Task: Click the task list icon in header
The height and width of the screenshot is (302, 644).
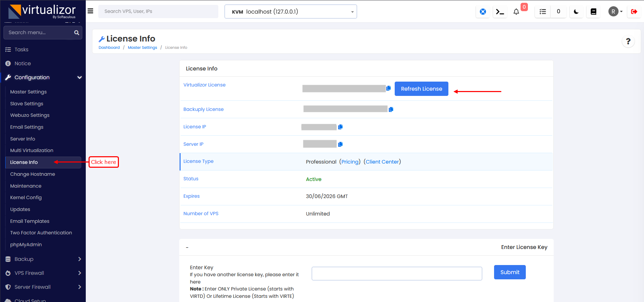Action: (x=543, y=12)
